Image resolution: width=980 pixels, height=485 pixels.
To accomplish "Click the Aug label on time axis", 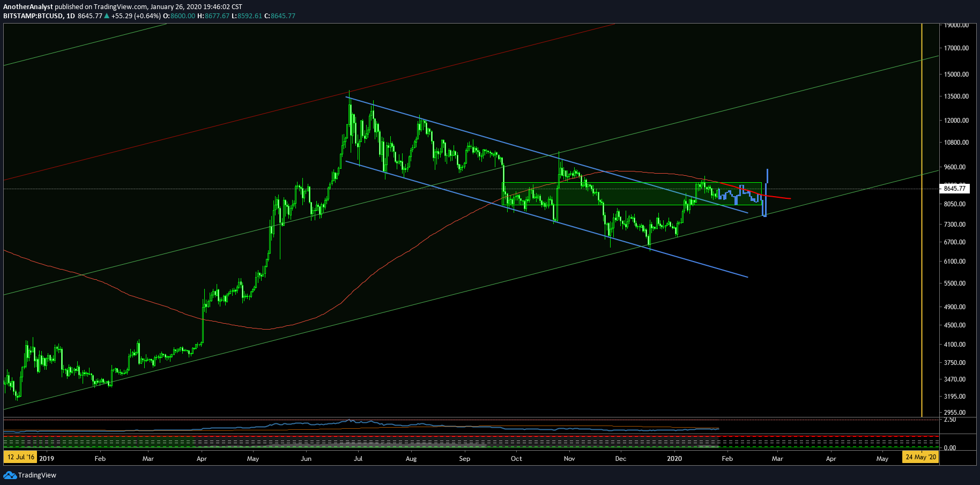I will [411, 459].
